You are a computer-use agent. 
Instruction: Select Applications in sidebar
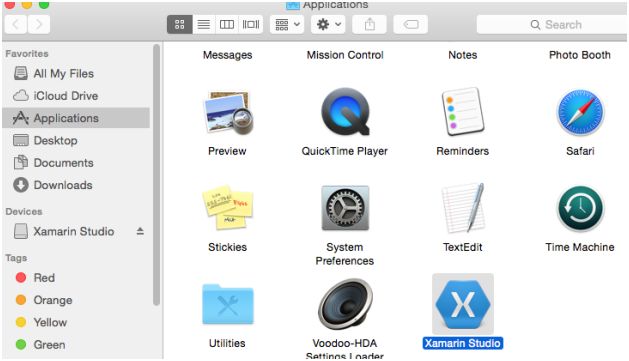click(x=76, y=118)
